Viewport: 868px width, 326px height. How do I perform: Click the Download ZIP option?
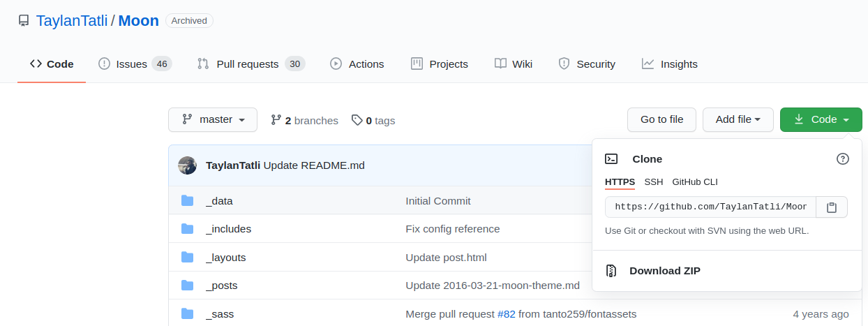[x=665, y=271]
